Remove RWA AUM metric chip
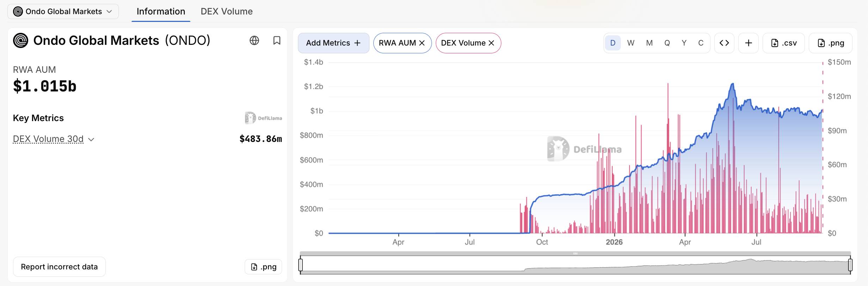The image size is (868, 286). click(x=422, y=43)
